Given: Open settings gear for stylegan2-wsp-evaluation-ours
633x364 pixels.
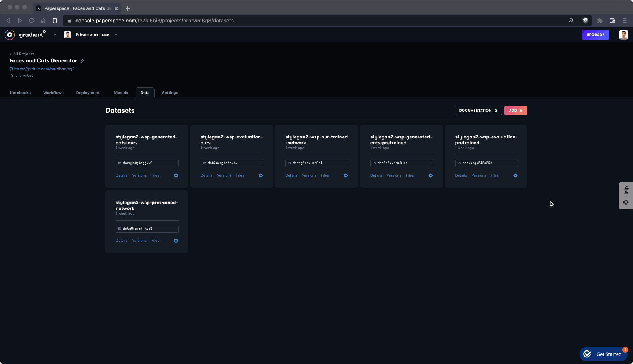Looking at the screenshot, I should click(261, 175).
